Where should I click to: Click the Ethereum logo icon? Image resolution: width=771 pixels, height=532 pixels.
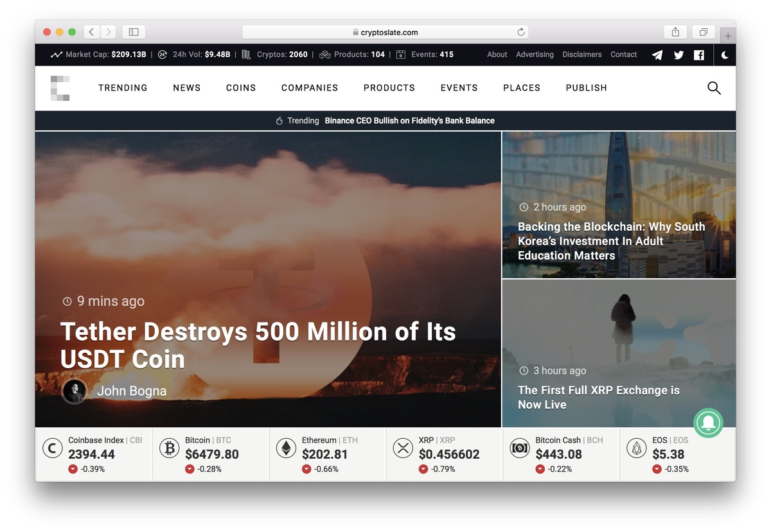click(x=287, y=448)
